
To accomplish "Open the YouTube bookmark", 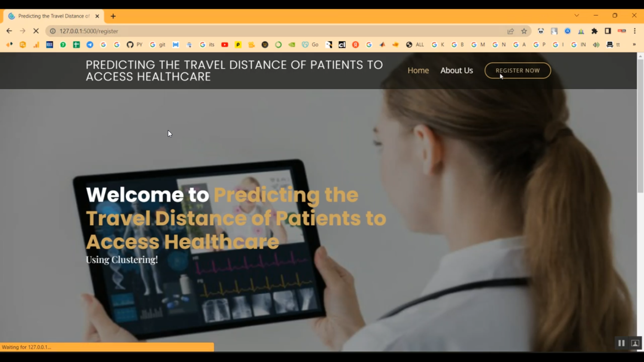I will pyautogui.click(x=225, y=45).
